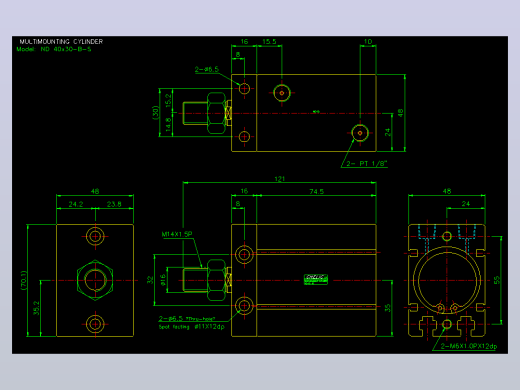Select the 35.2 vertical dimension
The width and height of the screenshot is (520, 390).
(x=36, y=308)
